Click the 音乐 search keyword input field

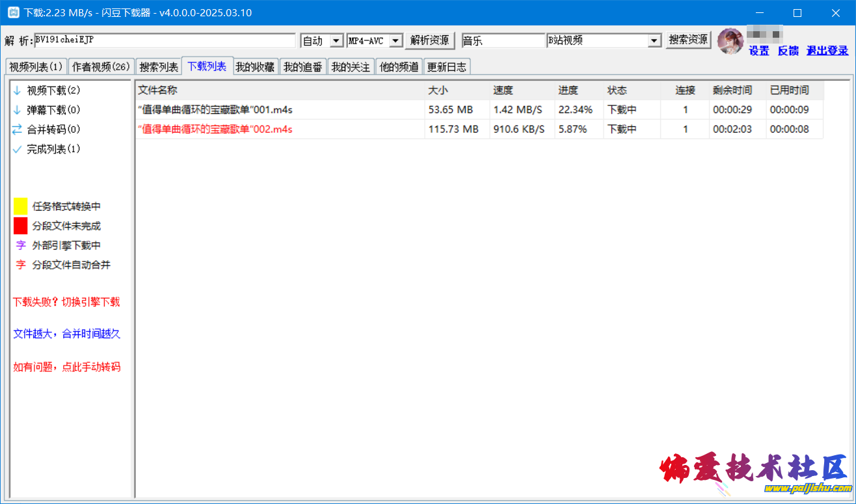503,41
